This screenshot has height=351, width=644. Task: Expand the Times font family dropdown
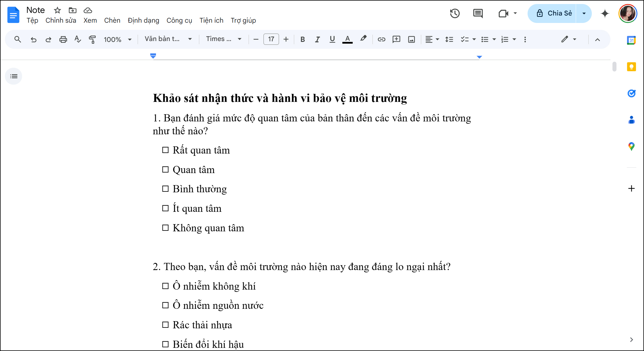point(224,39)
